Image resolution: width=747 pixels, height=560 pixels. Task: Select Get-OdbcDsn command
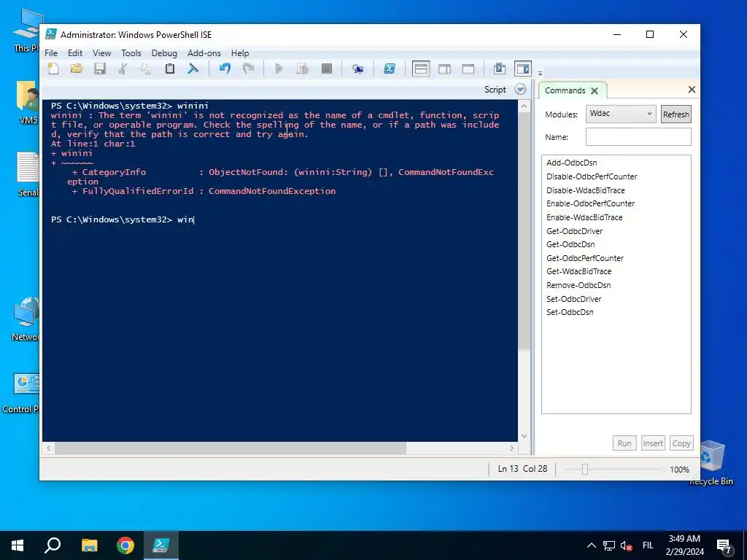pyautogui.click(x=570, y=244)
